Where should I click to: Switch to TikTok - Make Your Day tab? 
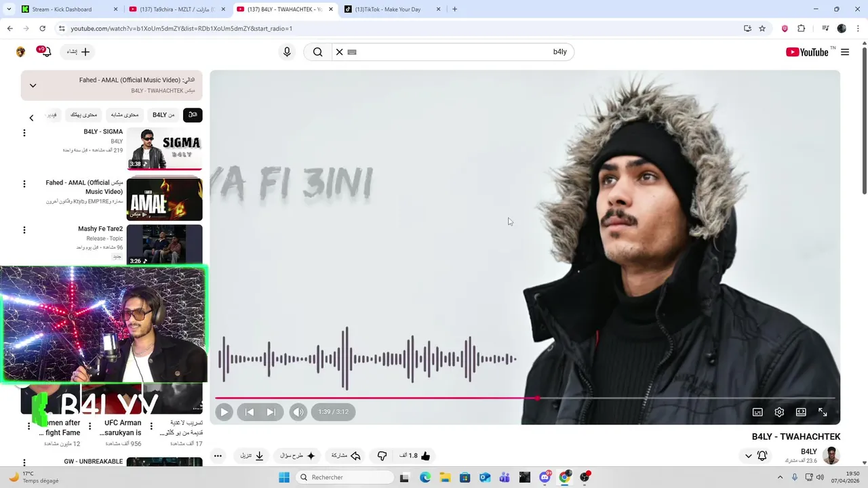(x=393, y=9)
